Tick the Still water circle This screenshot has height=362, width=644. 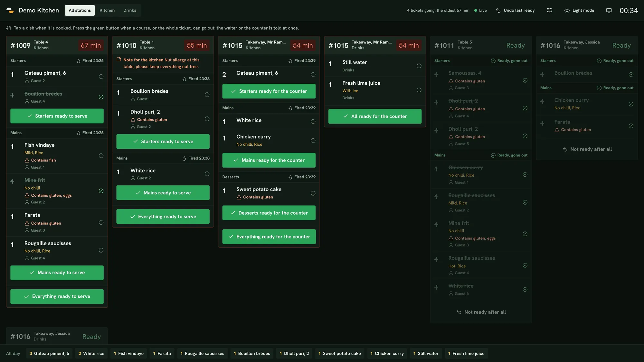click(419, 66)
